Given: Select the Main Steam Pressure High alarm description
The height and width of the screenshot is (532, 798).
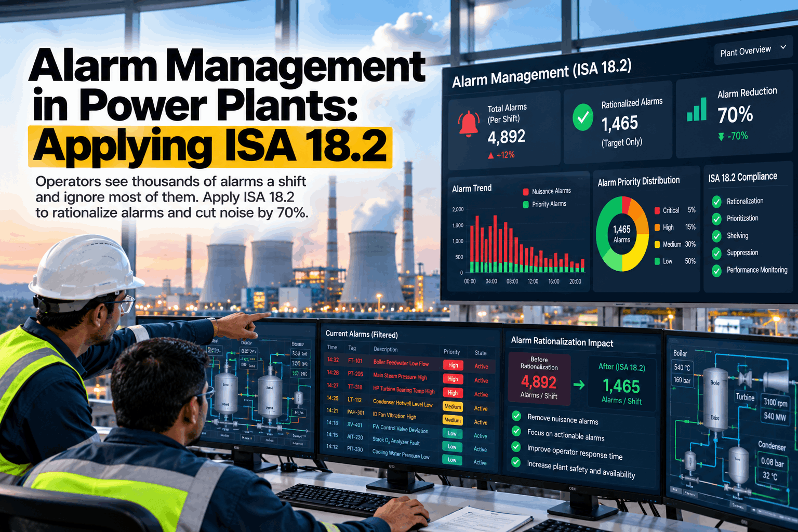Looking at the screenshot, I should coord(400,376).
